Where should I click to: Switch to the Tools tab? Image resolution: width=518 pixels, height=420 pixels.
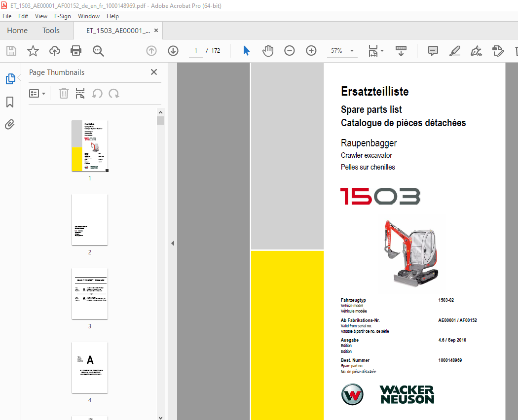click(51, 31)
